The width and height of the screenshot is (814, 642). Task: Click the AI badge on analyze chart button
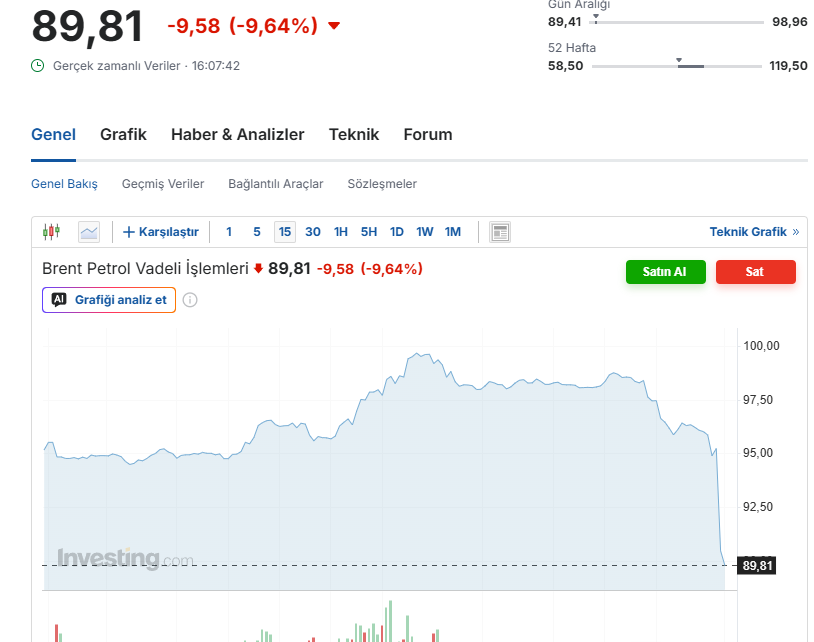[x=59, y=299]
